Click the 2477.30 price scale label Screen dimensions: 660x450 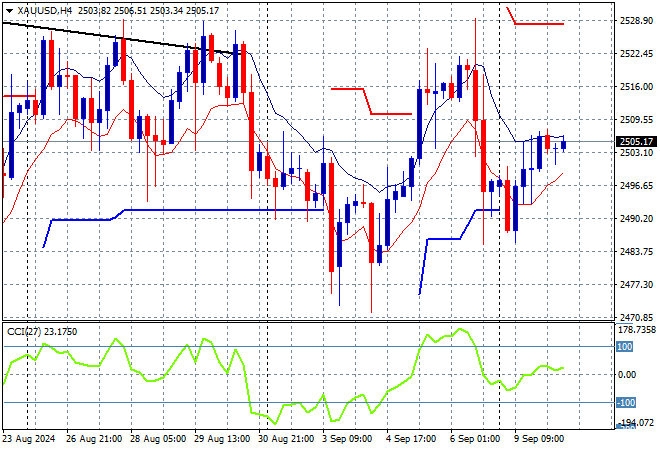click(x=636, y=285)
